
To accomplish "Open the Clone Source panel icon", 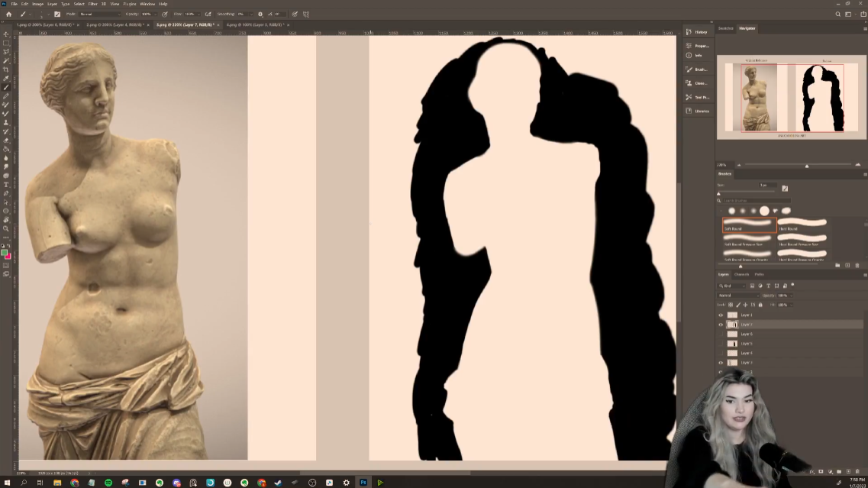I will 689,83.
